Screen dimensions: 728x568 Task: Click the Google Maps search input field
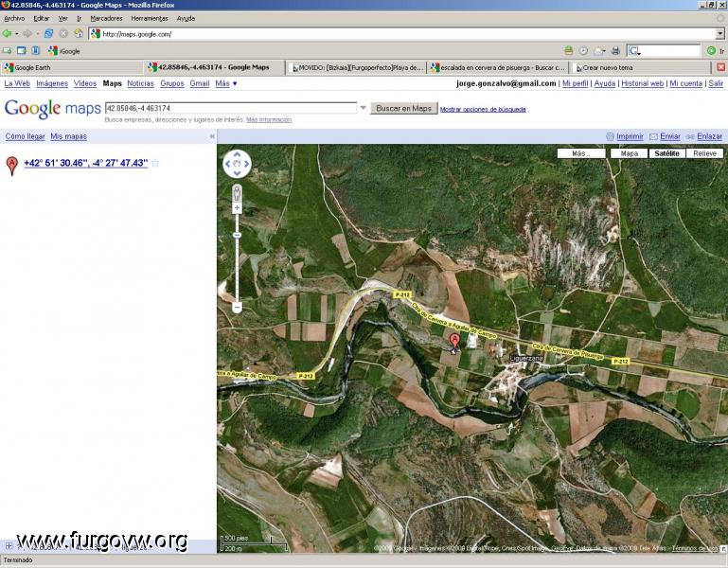pyautogui.click(x=231, y=108)
